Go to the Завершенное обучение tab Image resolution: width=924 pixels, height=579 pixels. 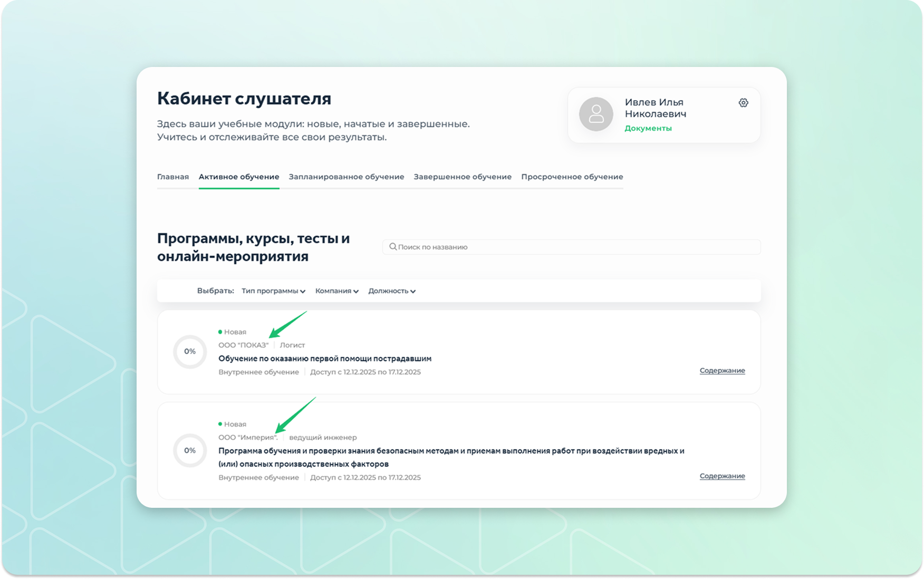pos(463,177)
